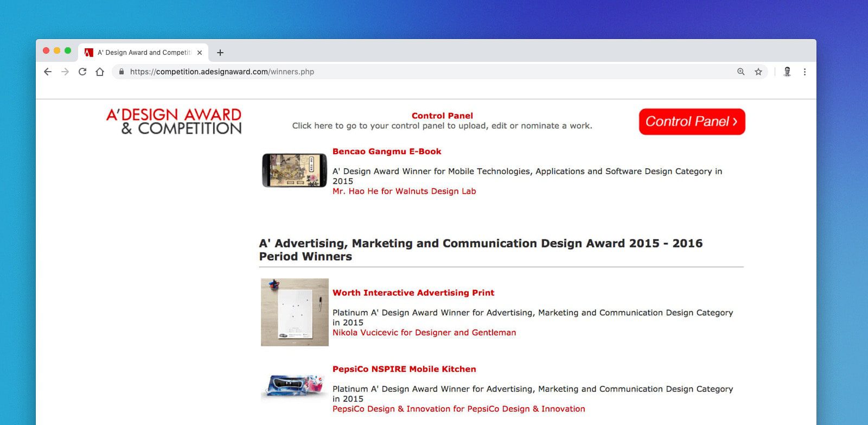Click the Worth Interactive Advertising Print thumbnail
The image size is (868, 425).
[x=295, y=312]
